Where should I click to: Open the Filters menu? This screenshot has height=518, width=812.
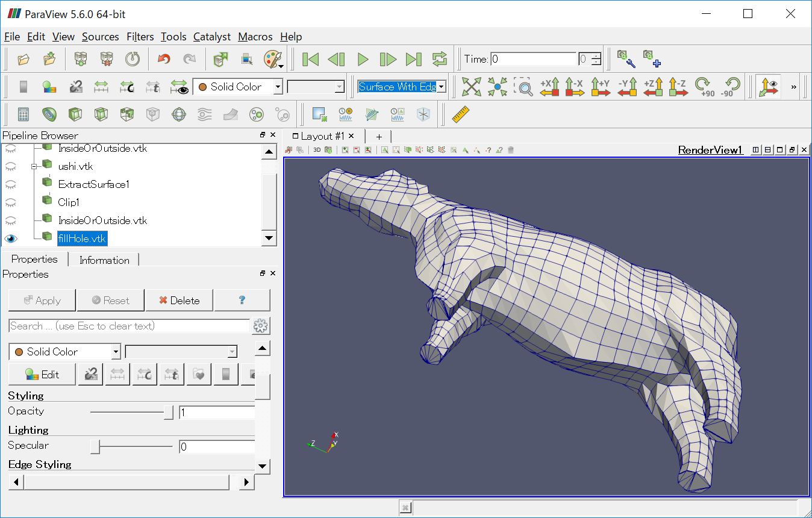[x=140, y=37]
